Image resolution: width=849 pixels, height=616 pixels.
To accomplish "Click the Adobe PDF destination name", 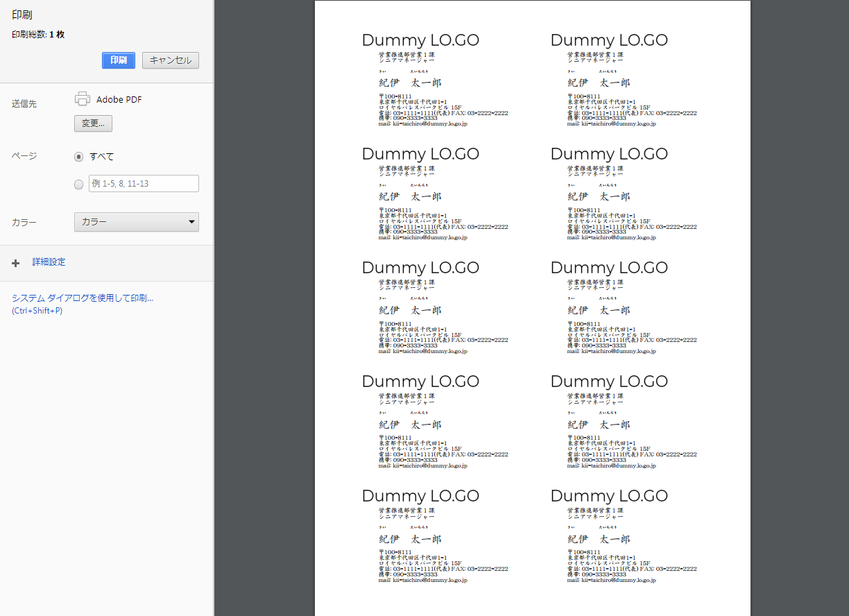I will click(119, 100).
